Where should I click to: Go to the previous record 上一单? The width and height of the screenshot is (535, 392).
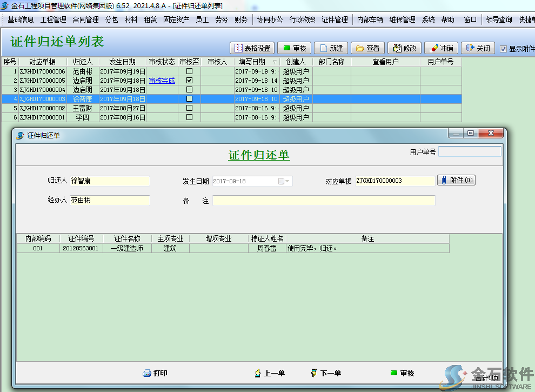click(x=269, y=373)
